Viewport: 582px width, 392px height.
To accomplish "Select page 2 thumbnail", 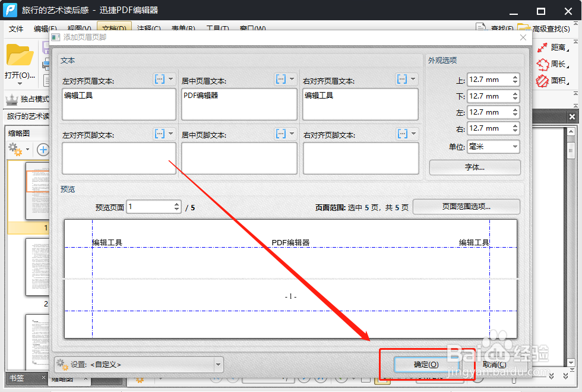I will coord(37,267).
